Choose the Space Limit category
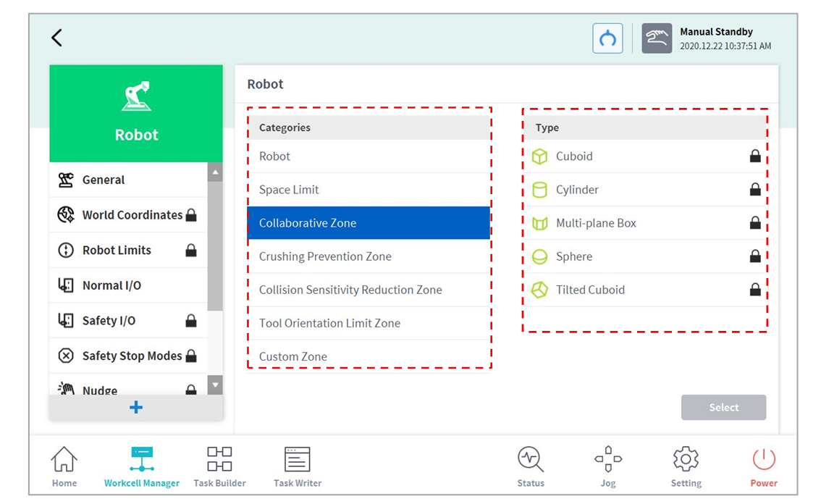Image resolution: width=821 pixels, height=504 pixels. click(289, 190)
